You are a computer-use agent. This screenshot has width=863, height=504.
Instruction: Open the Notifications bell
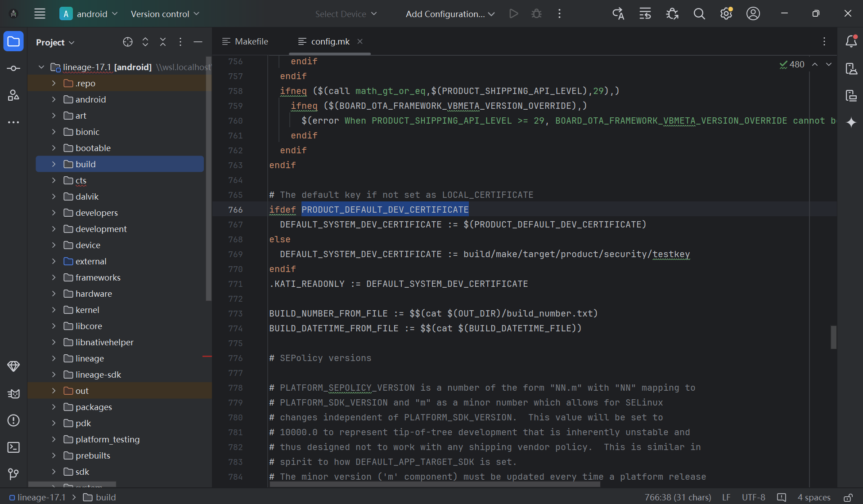pyautogui.click(x=851, y=41)
